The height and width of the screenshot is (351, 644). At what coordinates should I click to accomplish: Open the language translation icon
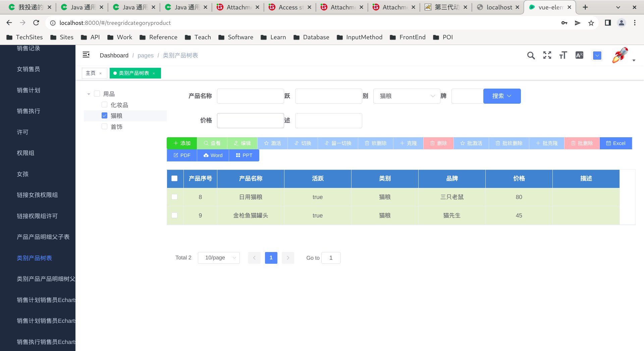coord(579,55)
